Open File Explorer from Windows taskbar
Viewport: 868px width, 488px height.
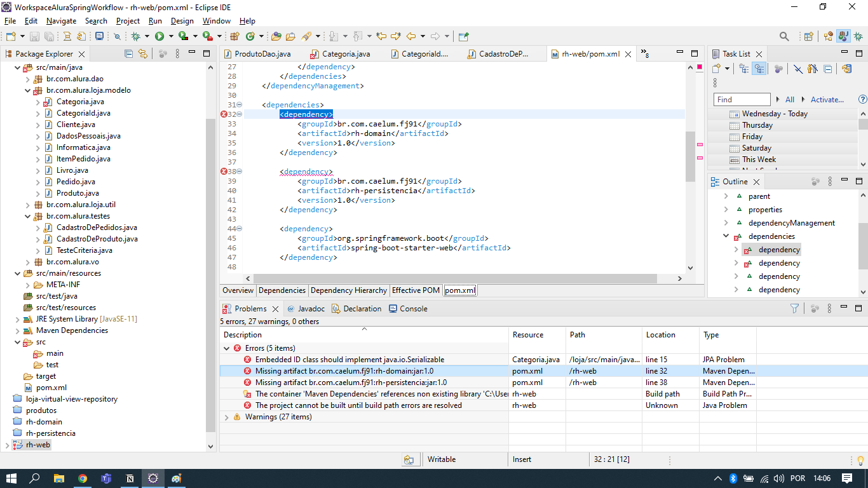tap(58, 478)
